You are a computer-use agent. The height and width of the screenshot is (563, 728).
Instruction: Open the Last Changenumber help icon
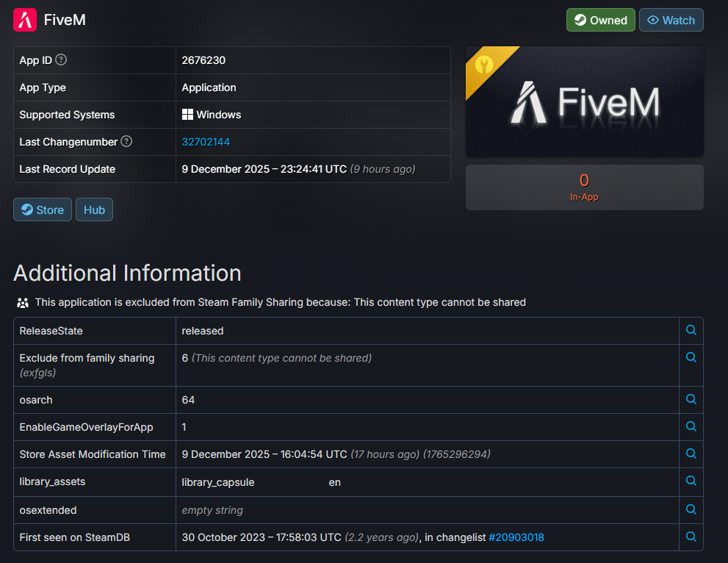coord(126,141)
